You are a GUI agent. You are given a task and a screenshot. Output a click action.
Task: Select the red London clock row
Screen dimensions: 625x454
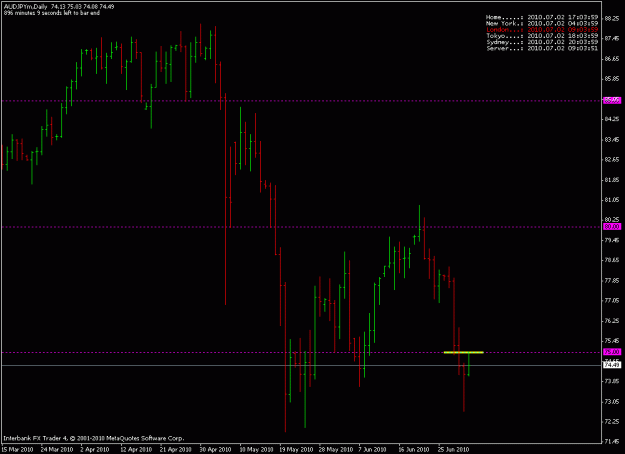tap(542, 29)
